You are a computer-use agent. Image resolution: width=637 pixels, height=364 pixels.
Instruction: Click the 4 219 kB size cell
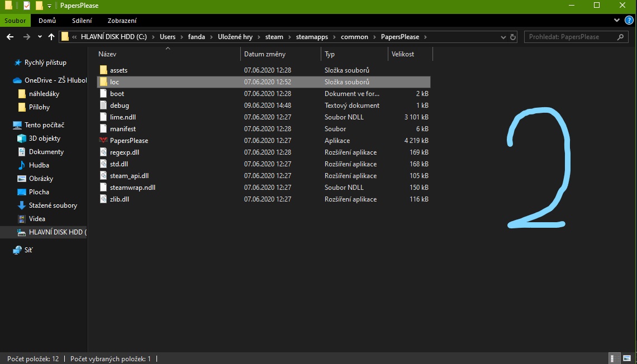pos(416,140)
